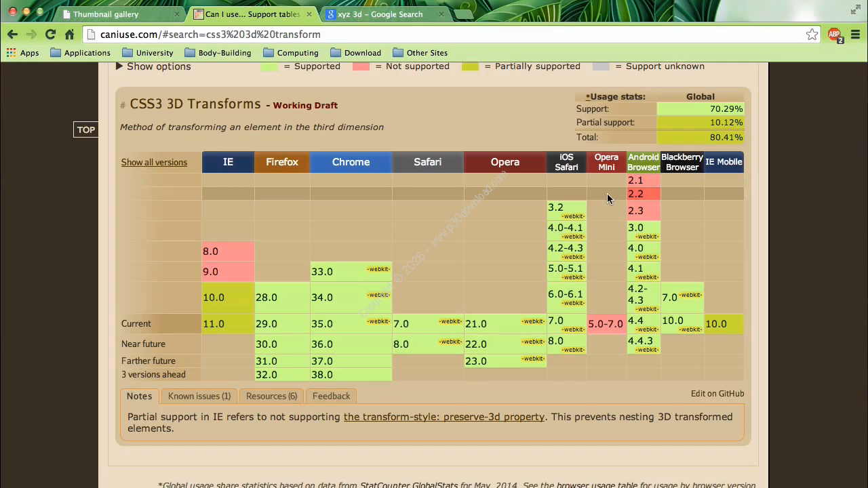Open the University bookmarks folder
Viewport: 868px width, 488px height.
click(148, 53)
